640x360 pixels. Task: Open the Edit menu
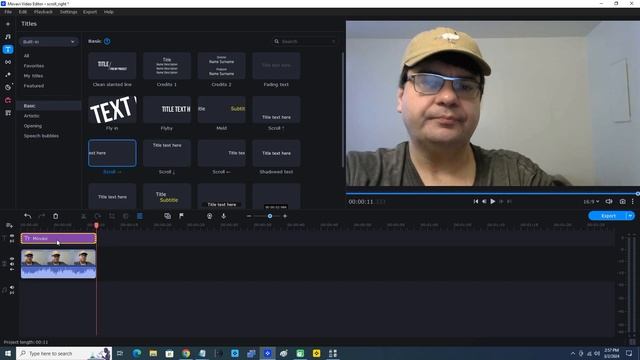[23, 12]
